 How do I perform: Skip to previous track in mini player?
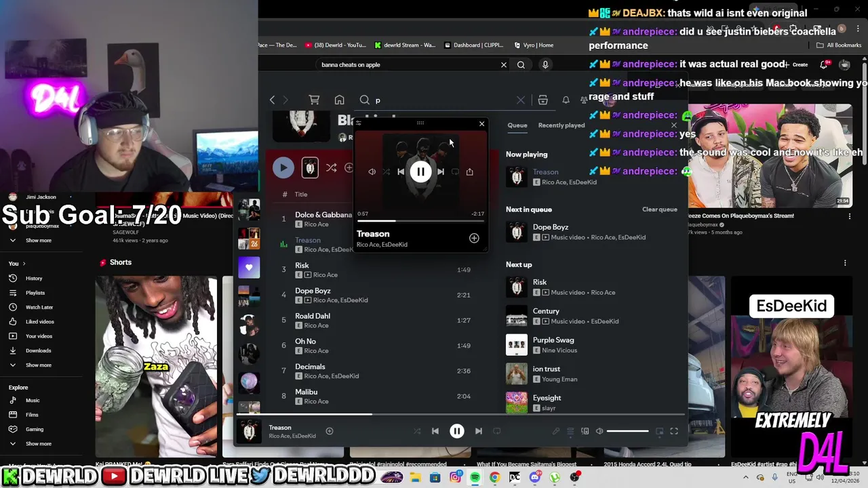tap(401, 172)
